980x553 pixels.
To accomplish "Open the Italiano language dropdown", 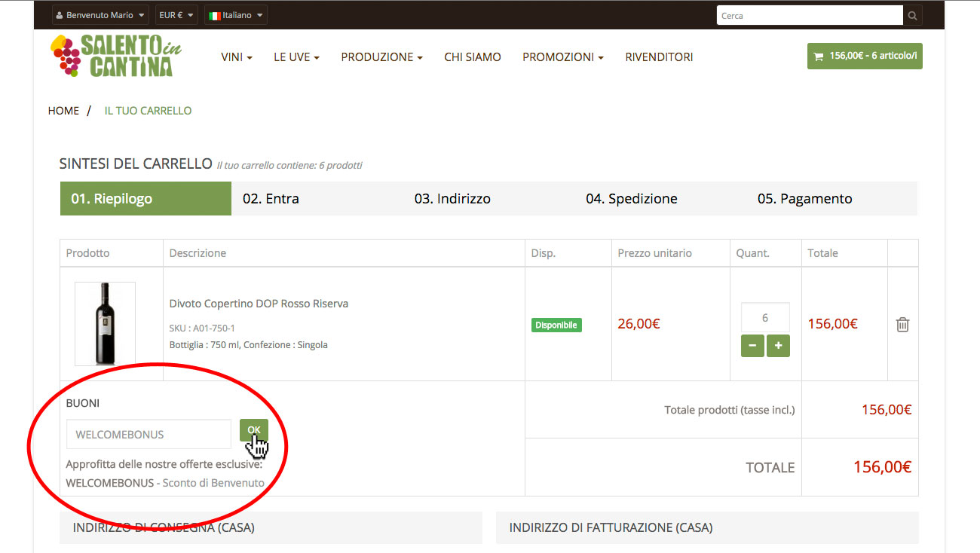I will tap(236, 15).
